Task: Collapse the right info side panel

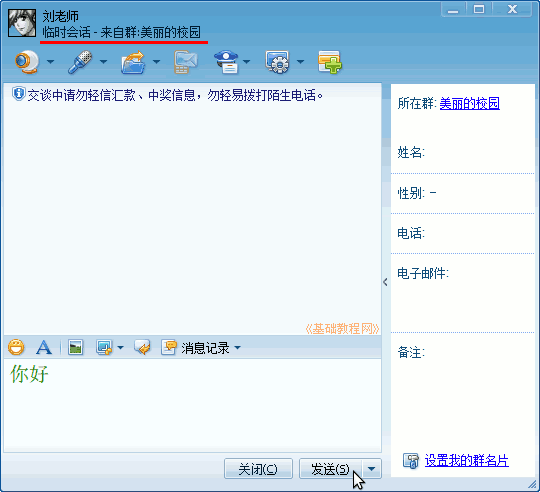Action: pyautogui.click(x=385, y=282)
